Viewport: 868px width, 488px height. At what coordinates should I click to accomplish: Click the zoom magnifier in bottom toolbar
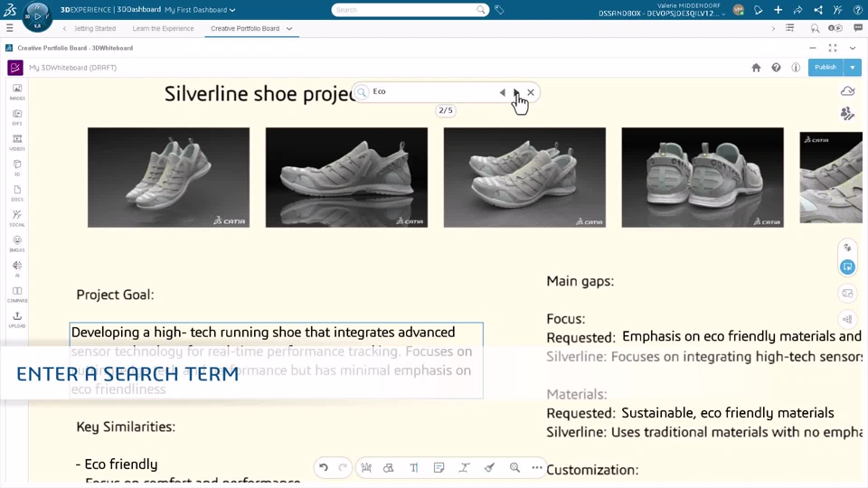click(x=514, y=467)
